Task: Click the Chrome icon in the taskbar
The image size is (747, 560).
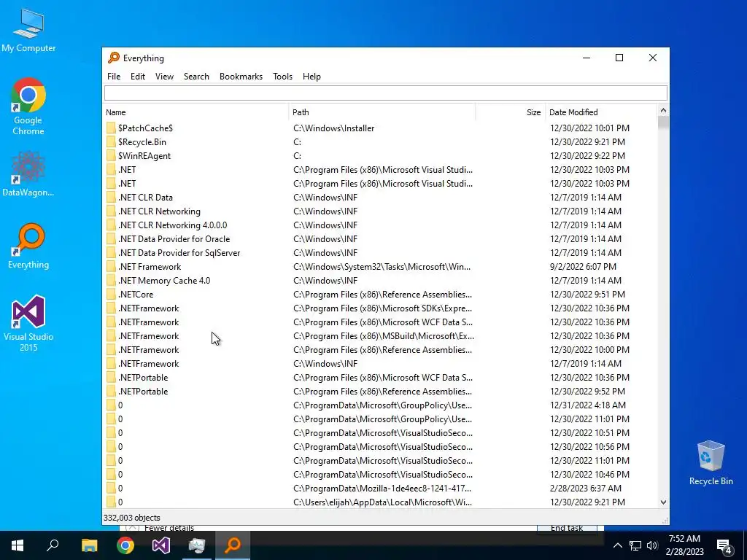Action: [x=125, y=545]
